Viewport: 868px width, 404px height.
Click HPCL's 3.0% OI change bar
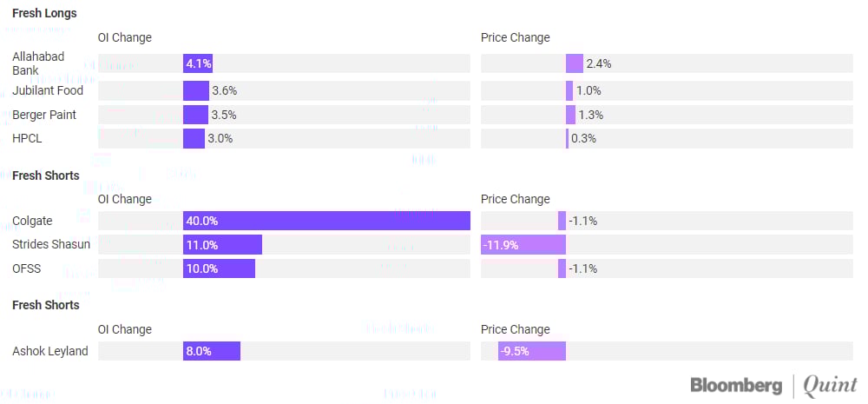pyautogui.click(x=194, y=138)
